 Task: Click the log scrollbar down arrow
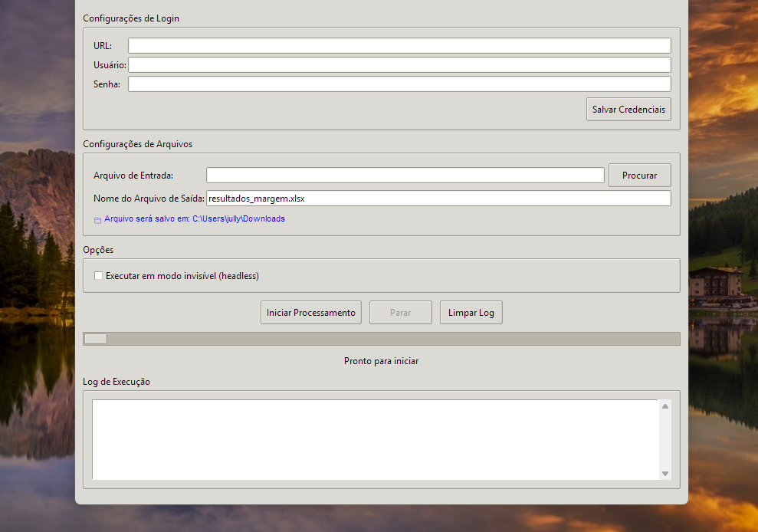click(665, 474)
